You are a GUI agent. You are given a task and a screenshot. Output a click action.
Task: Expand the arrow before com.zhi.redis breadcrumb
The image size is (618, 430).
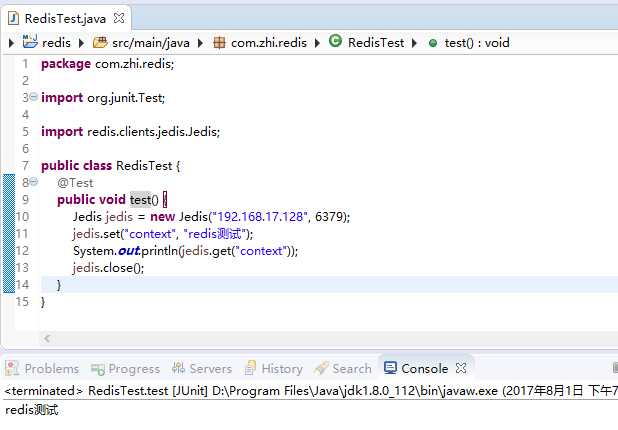tap(200, 43)
